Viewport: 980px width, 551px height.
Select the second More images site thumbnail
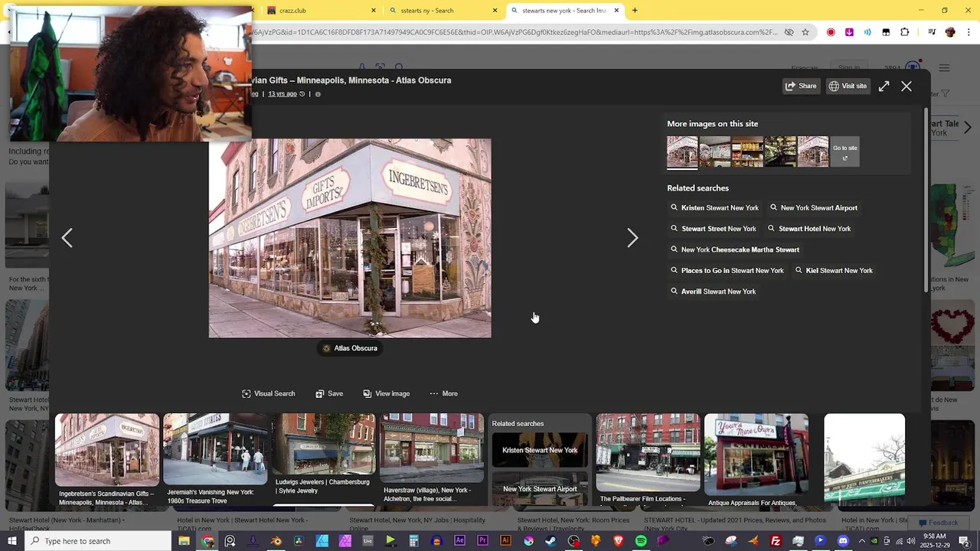click(x=715, y=152)
